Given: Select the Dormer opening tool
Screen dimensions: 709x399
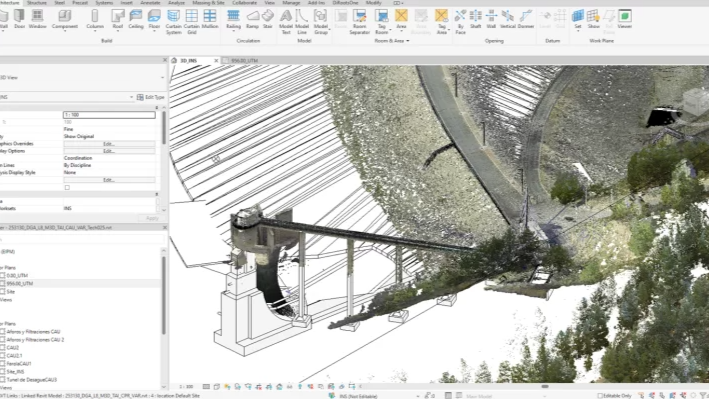Looking at the screenshot, I should click(525, 19).
